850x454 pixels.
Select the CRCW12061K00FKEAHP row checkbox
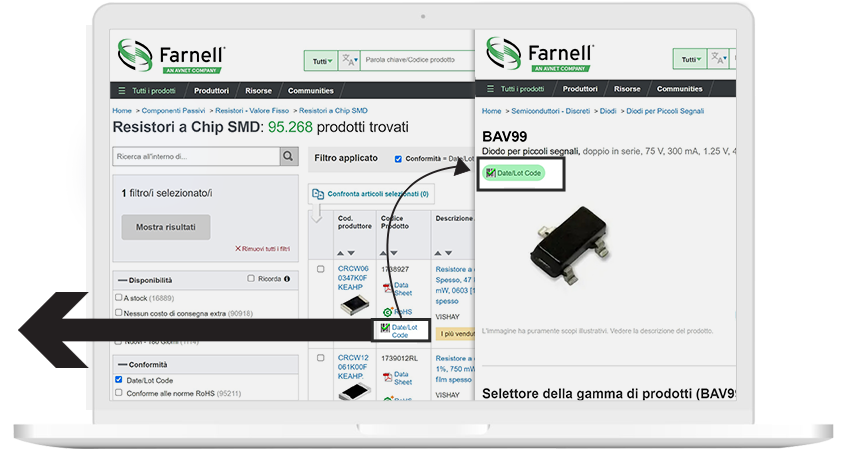click(x=320, y=358)
